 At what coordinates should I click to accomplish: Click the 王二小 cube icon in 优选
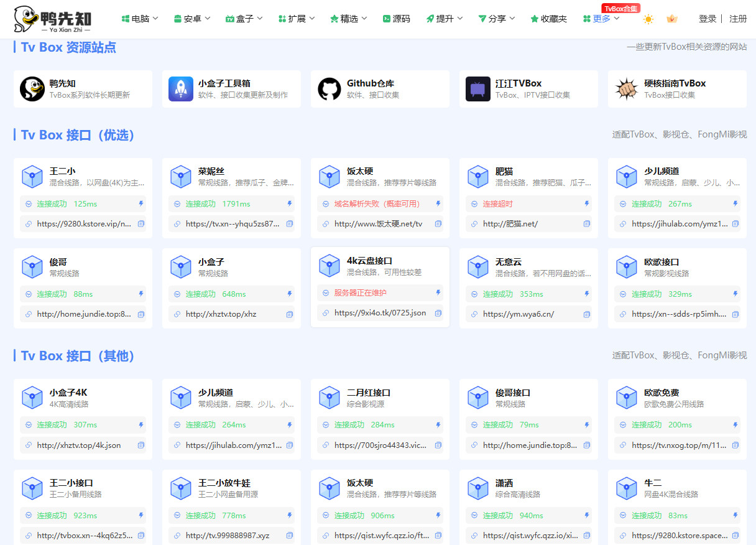(32, 177)
